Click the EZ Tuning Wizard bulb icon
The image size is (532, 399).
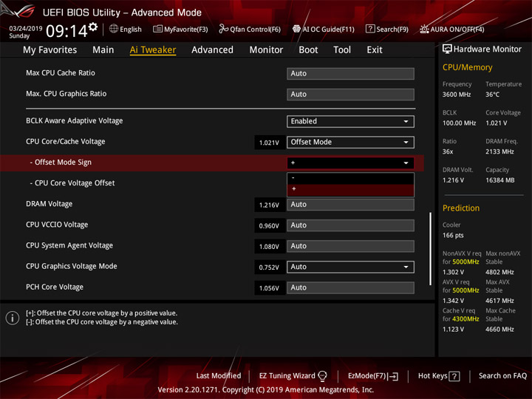[x=322, y=376]
